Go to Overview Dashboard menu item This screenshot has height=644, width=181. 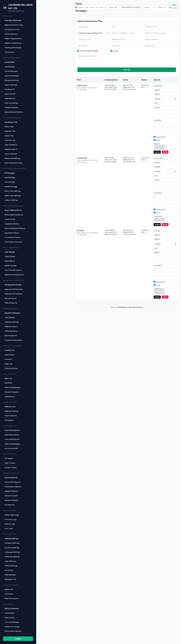(x=13, y=21)
